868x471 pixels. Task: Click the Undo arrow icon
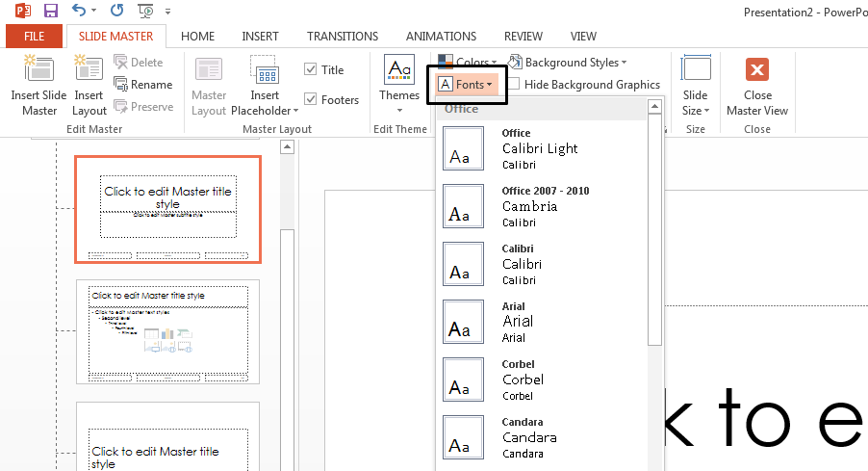[x=79, y=12]
